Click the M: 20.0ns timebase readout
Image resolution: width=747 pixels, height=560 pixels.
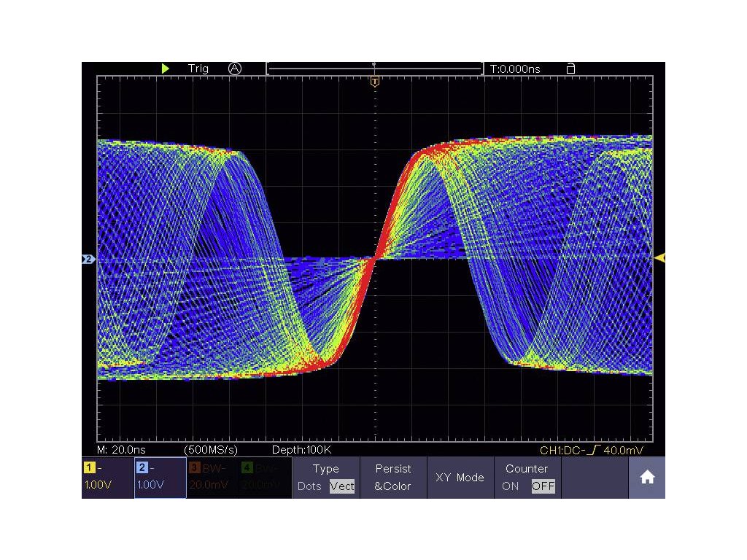120,450
